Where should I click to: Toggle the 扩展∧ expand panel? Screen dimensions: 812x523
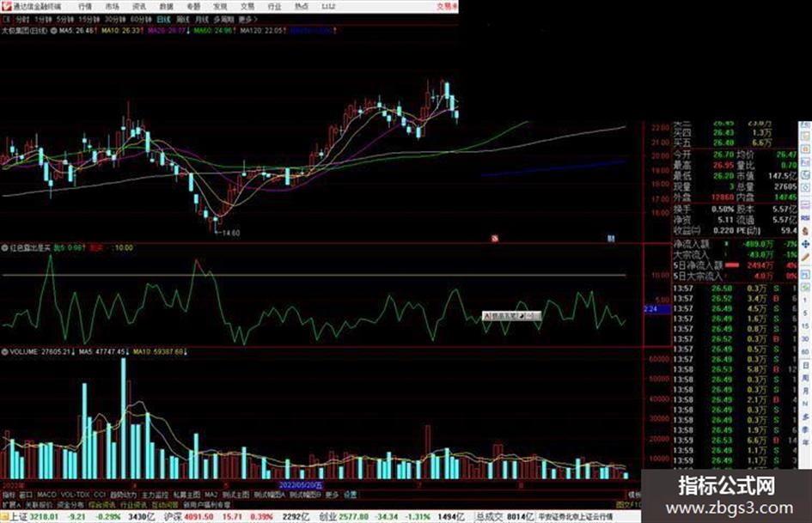[11, 504]
